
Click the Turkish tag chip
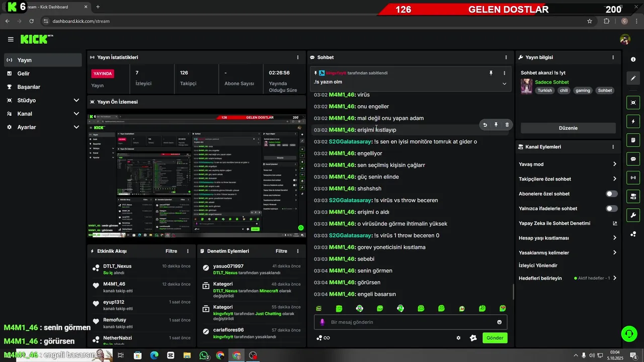click(544, 90)
